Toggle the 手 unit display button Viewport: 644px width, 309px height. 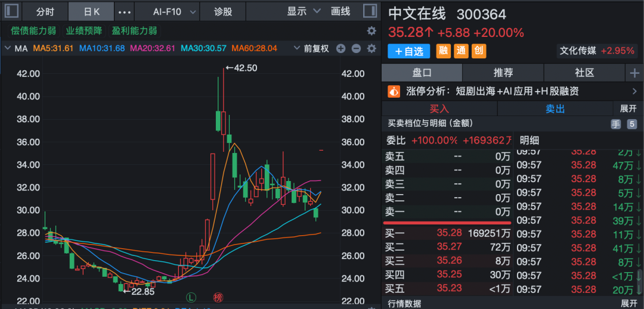pos(615,124)
